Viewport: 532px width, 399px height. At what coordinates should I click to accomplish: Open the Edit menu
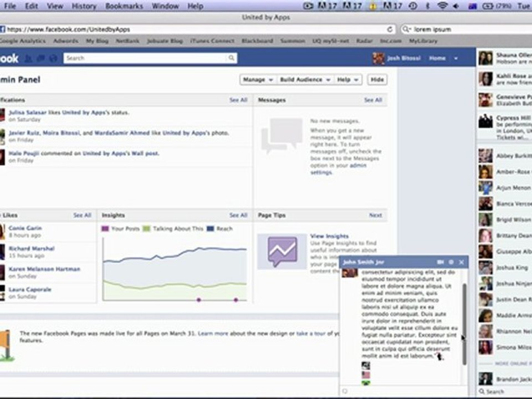(x=32, y=6)
